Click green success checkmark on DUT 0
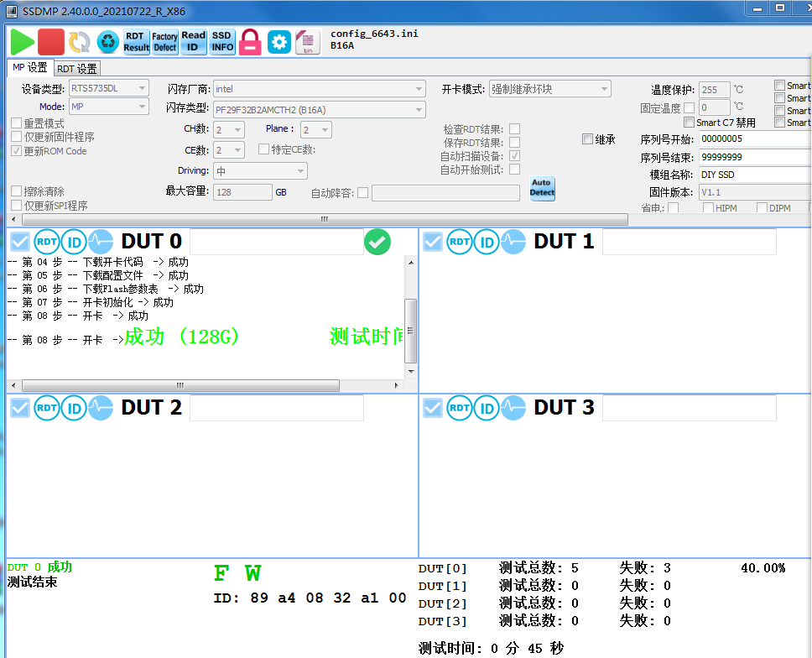 (x=377, y=242)
